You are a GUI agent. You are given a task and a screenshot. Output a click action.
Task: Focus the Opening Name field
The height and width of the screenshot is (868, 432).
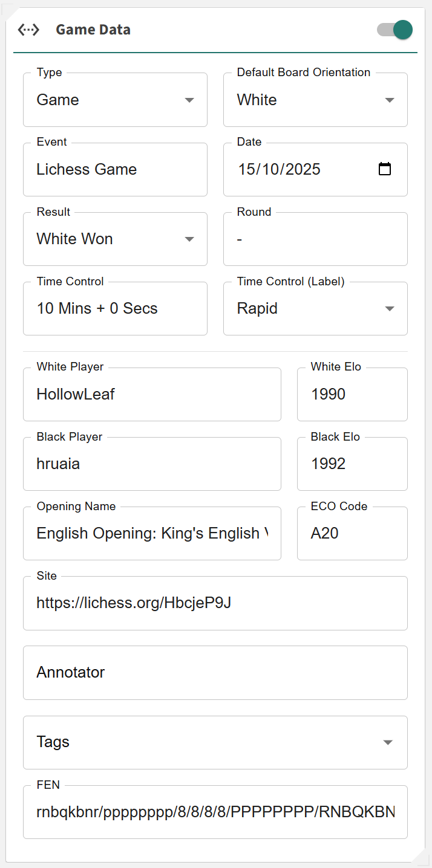point(152,534)
